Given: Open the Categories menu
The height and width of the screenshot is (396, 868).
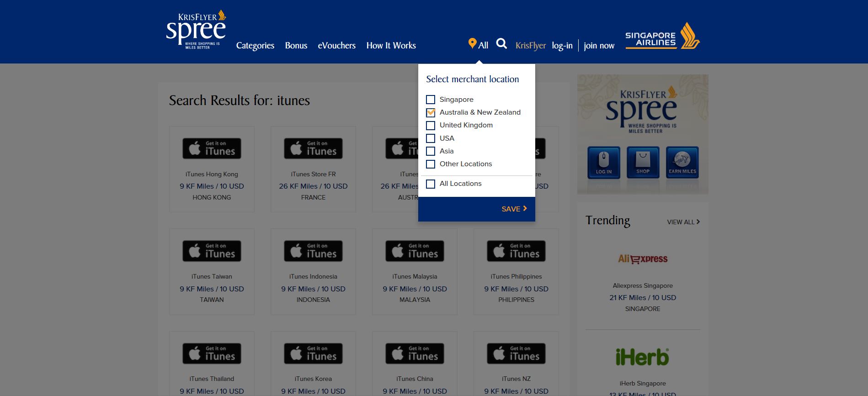Looking at the screenshot, I should (x=255, y=45).
